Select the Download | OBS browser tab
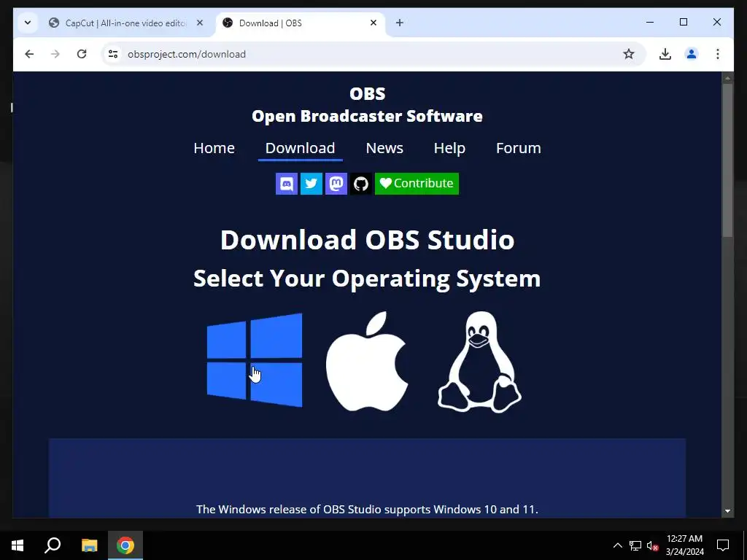Screen dimensions: 747x560 click(300, 23)
